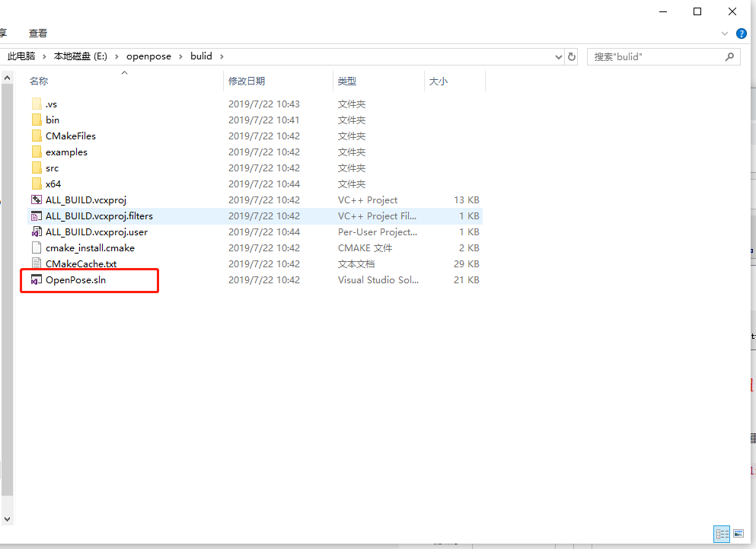
Task: Click the search magnifier icon
Action: pyautogui.click(x=729, y=56)
